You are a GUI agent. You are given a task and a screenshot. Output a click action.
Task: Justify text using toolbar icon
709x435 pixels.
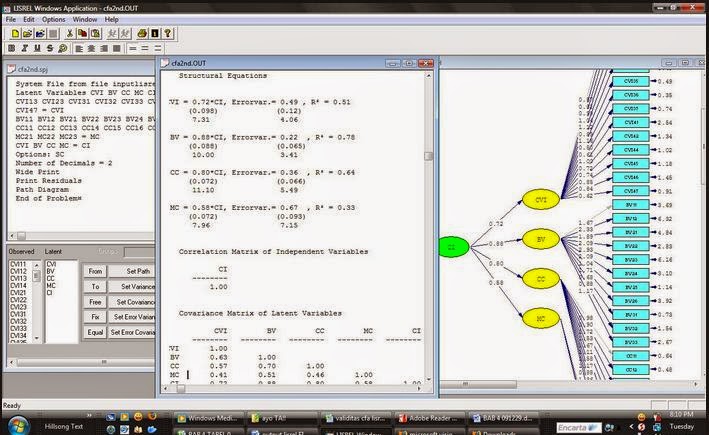pos(117,48)
